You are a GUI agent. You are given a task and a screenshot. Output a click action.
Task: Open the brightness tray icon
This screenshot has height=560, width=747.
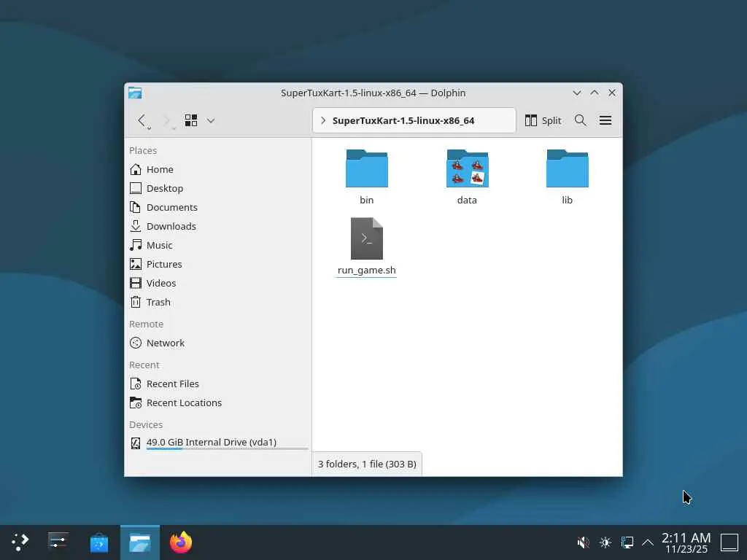(x=605, y=542)
